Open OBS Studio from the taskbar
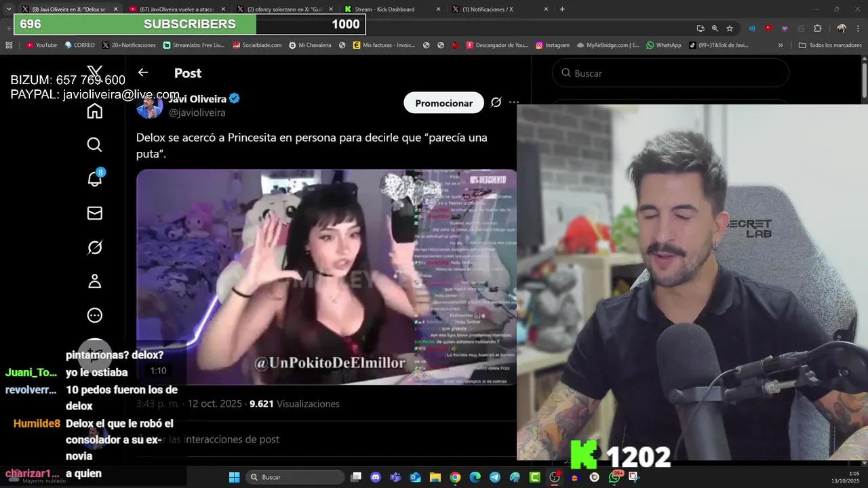 point(555,477)
